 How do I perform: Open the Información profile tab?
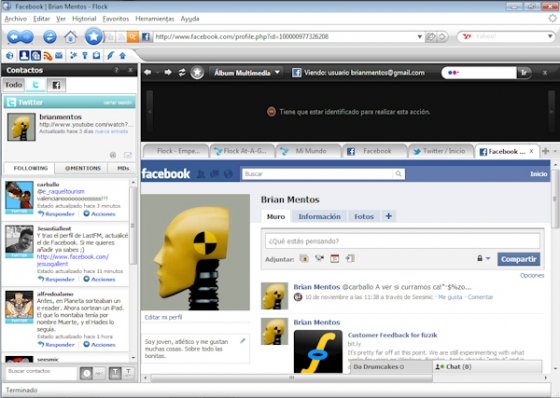(319, 217)
